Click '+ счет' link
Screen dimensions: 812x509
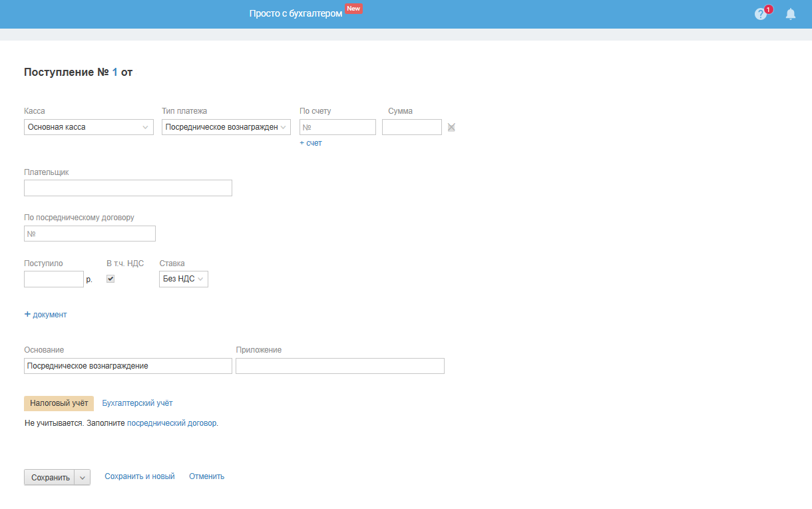311,143
